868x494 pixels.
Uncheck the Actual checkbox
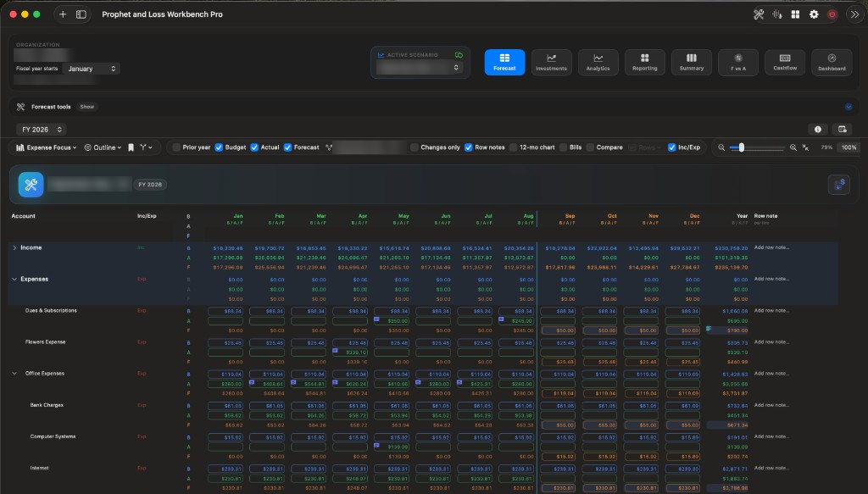click(x=254, y=147)
